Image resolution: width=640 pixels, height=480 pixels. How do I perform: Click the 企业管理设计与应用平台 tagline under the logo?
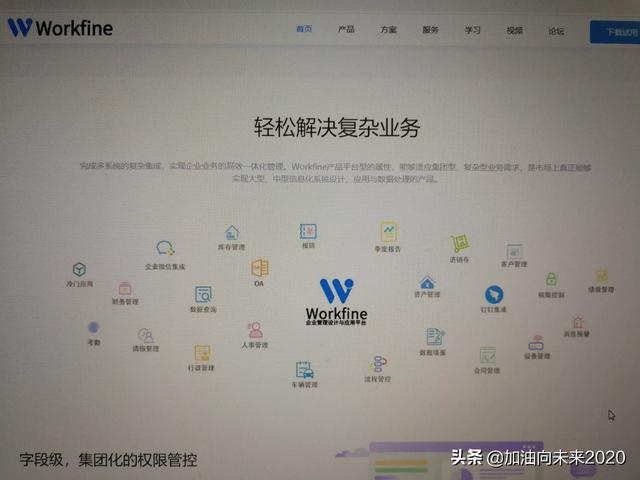pyautogui.click(x=336, y=322)
